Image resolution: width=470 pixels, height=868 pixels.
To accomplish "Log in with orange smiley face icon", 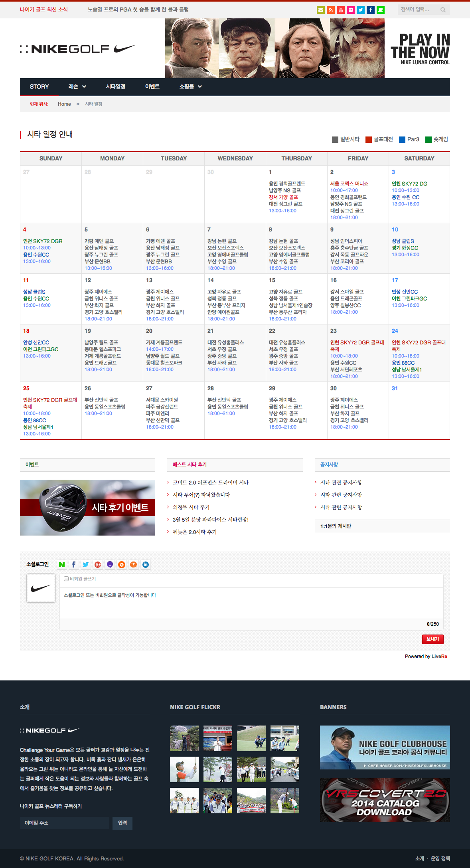I will click(x=122, y=564).
